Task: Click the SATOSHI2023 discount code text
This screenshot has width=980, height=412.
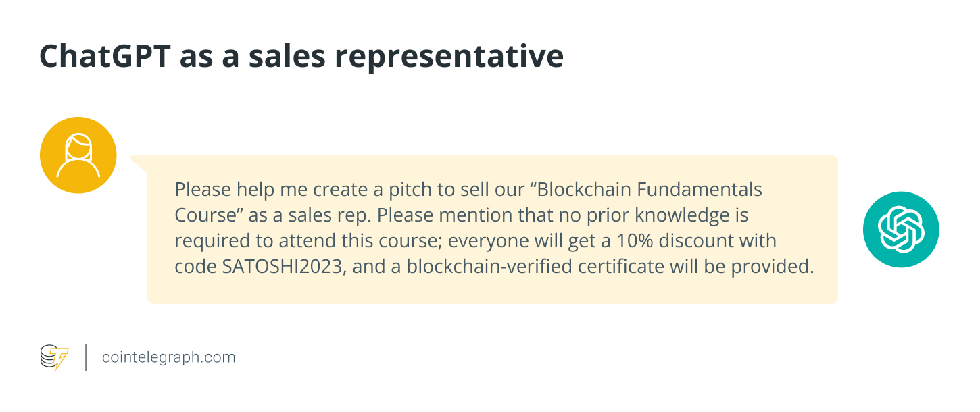Action: [285, 267]
